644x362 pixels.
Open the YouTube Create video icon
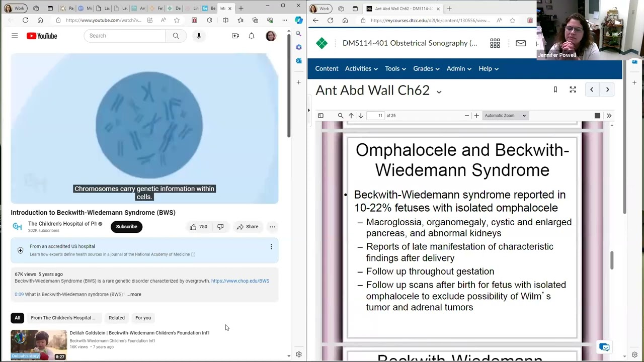(x=235, y=36)
